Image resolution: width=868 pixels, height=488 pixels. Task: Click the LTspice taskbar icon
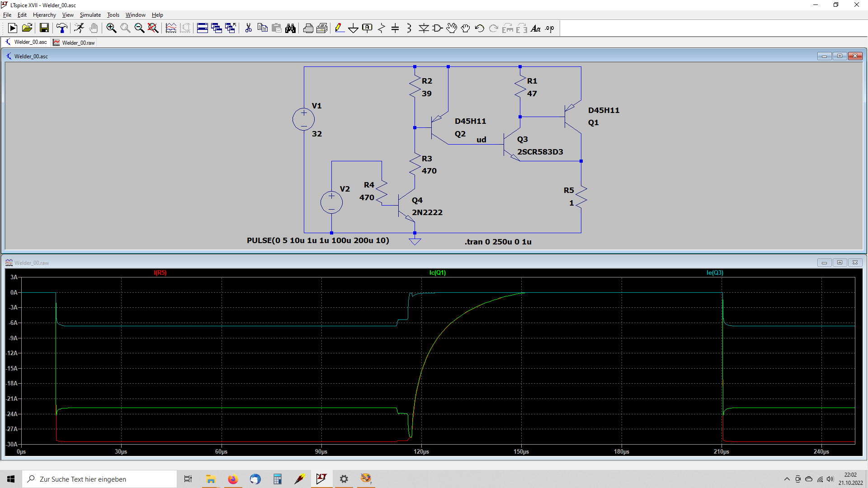coord(321,479)
